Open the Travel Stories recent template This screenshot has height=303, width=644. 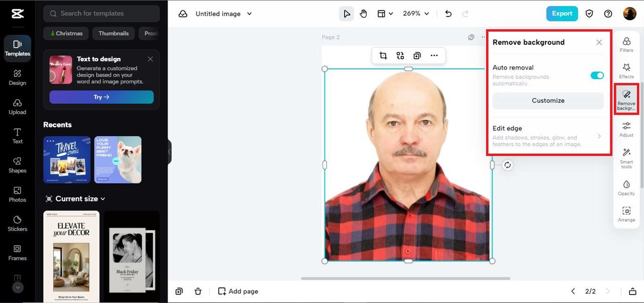(x=67, y=160)
